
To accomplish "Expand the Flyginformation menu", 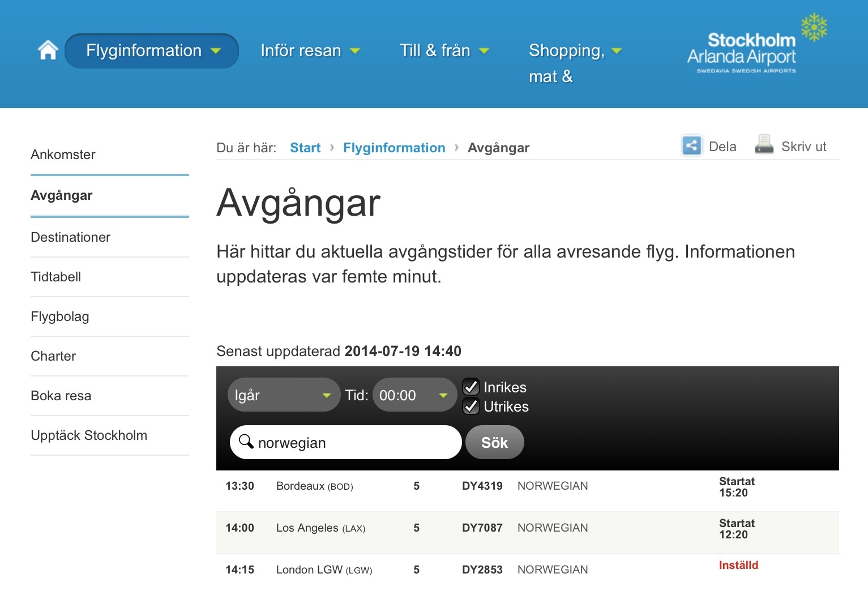I will [x=152, y=51].
